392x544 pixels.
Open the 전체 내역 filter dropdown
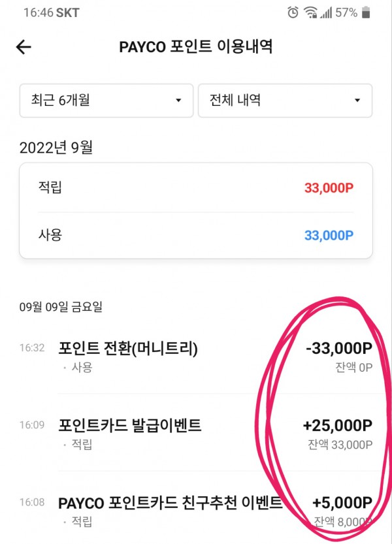tap(285, 101)
